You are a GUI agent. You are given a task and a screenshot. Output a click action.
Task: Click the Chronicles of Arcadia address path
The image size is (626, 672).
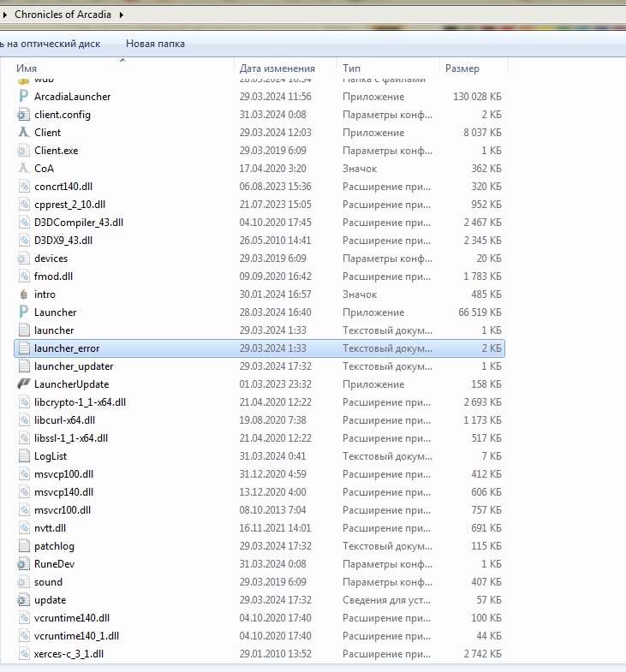pos(63,15)
